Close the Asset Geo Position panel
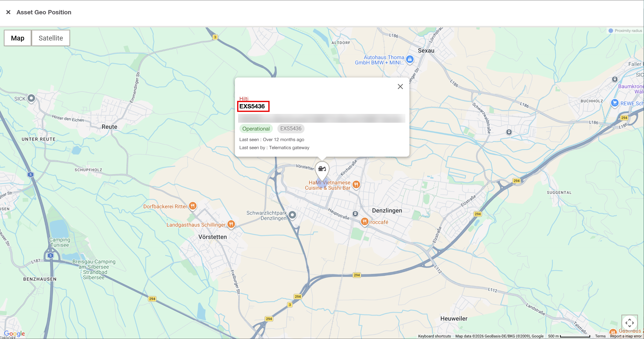644x339 pixels. (x=8, y=12)
